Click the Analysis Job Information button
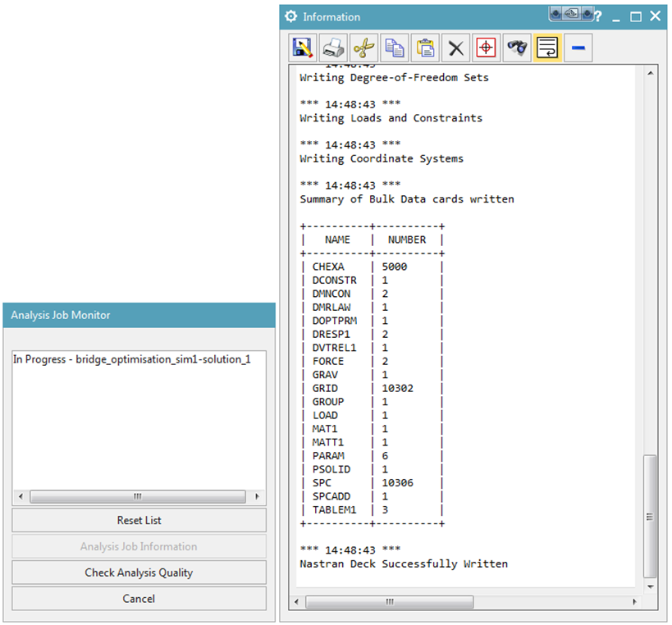Image resolution: width=672 pixels, height=625 pixels. [x=139, y=546]
